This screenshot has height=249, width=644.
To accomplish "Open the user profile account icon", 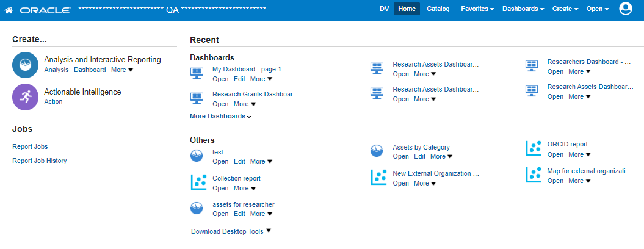I will coord(625,9).
